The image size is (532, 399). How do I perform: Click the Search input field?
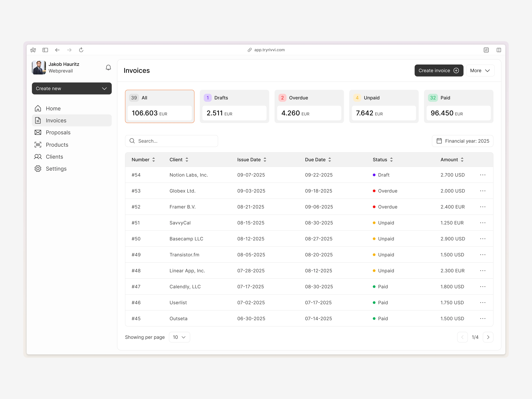point(171,141)
